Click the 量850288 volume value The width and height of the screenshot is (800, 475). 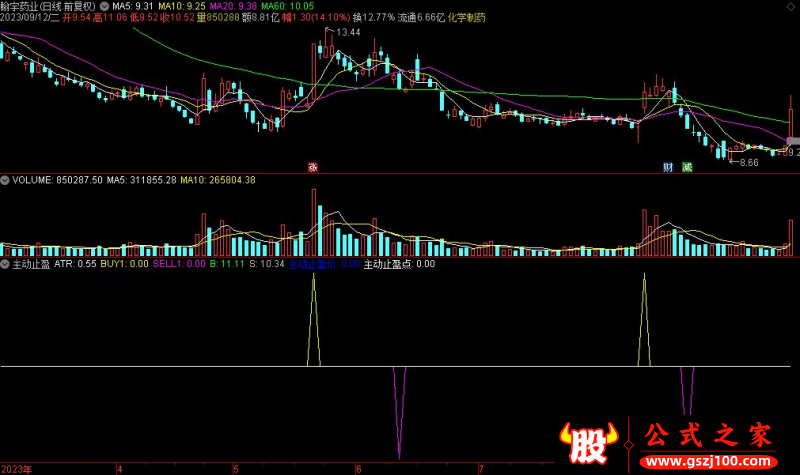click(x=218, y=17)
